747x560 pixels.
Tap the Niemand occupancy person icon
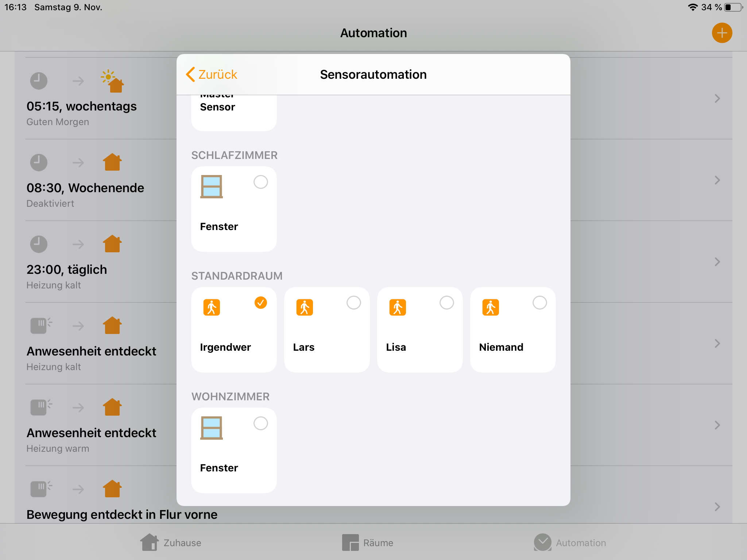point(491,307)
